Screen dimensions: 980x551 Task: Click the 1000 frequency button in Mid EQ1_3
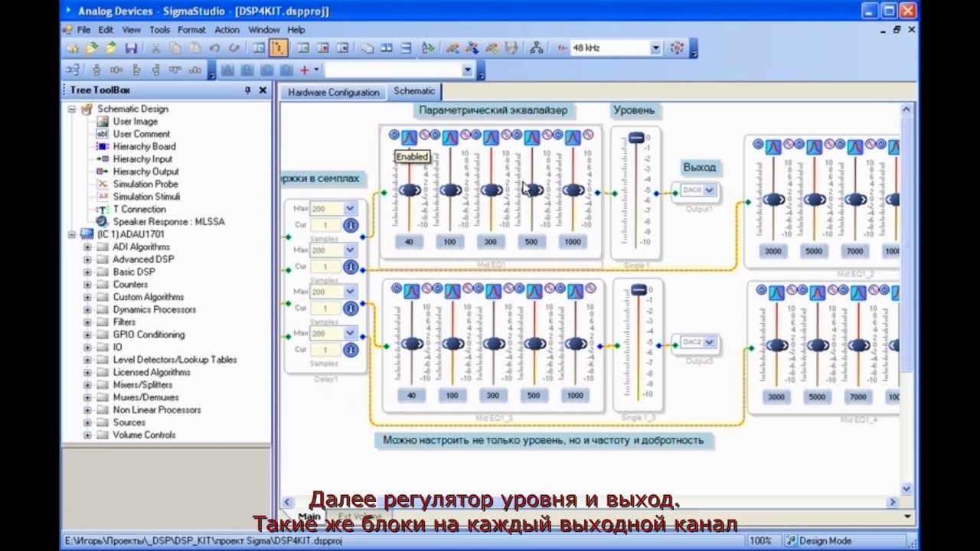574,396
